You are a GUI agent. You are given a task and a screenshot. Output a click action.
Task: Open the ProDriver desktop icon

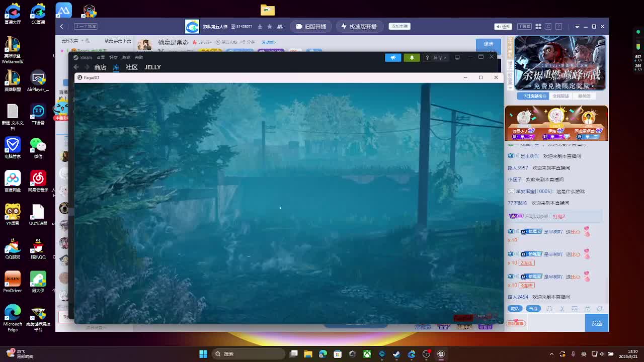(13, 282)
